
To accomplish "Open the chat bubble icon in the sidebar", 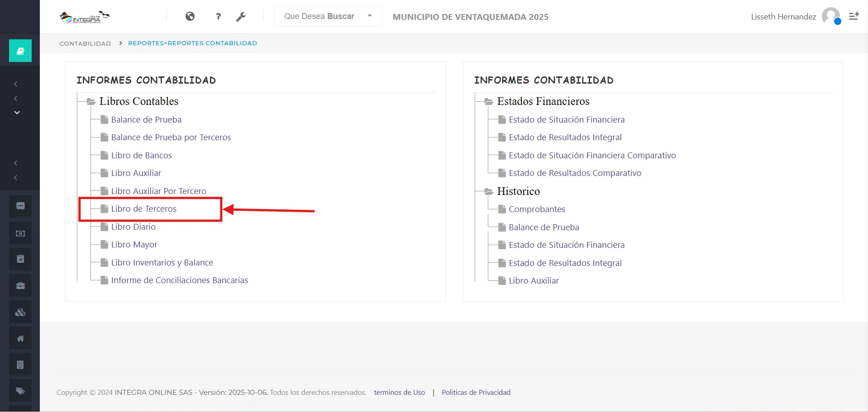I will coord(20,206).
